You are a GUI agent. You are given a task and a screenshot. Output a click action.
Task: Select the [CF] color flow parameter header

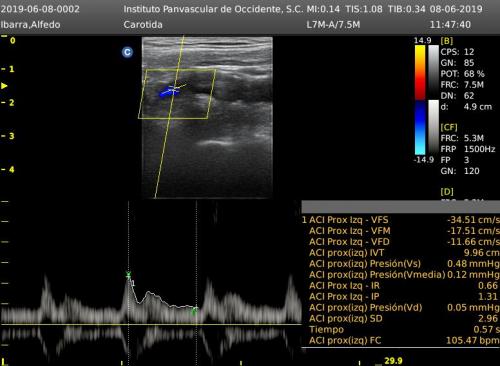pos(449,127)
